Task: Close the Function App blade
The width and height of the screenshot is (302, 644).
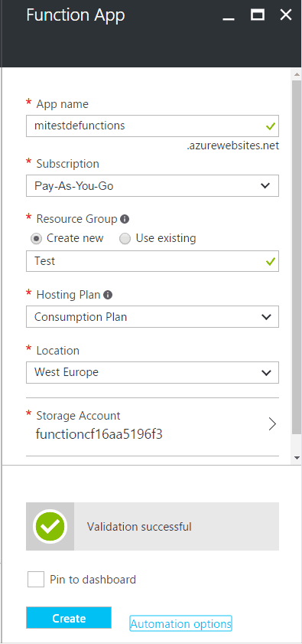Action: (x=286, y=15)
